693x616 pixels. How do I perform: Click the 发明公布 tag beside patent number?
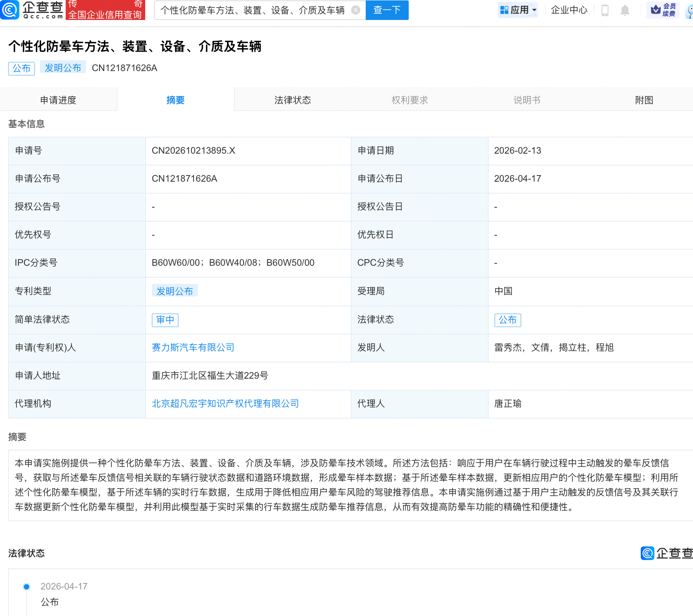63,68
